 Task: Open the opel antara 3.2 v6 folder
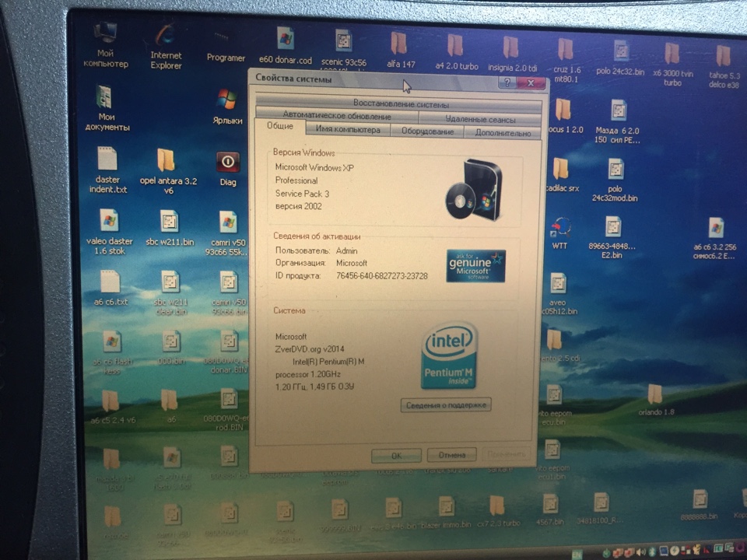tap(166, 160)
